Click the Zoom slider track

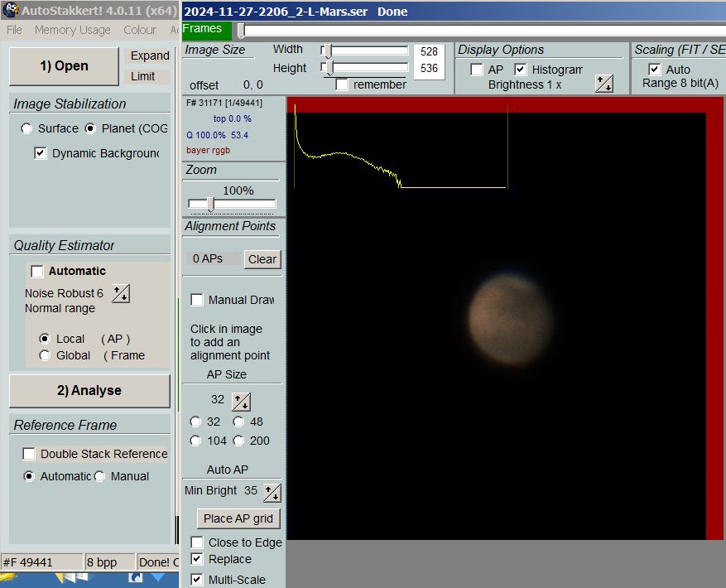click(244, 205)
